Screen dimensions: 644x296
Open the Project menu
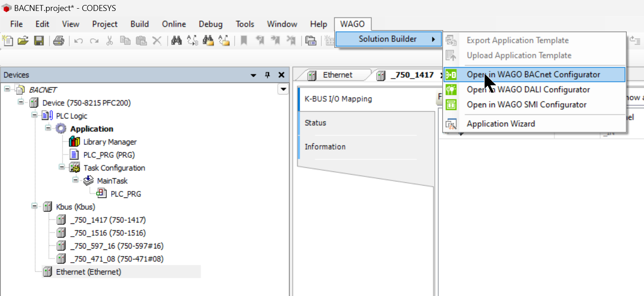click(x=105, y=24)
